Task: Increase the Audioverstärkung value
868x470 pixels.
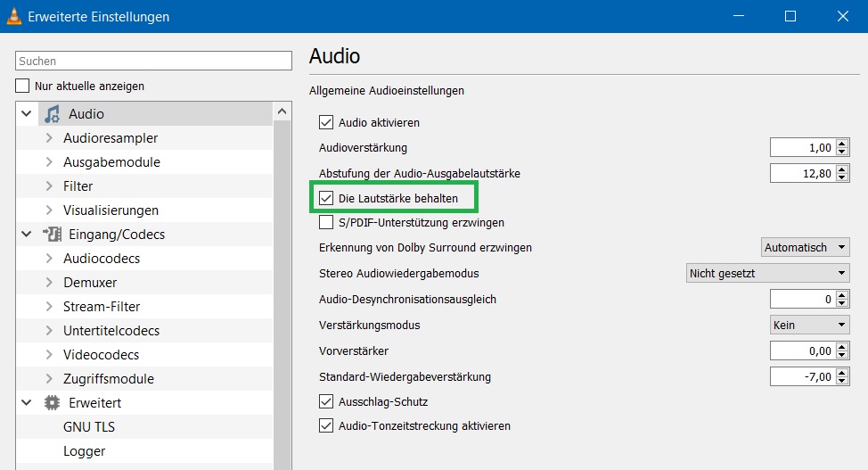Action: [842, 144]
